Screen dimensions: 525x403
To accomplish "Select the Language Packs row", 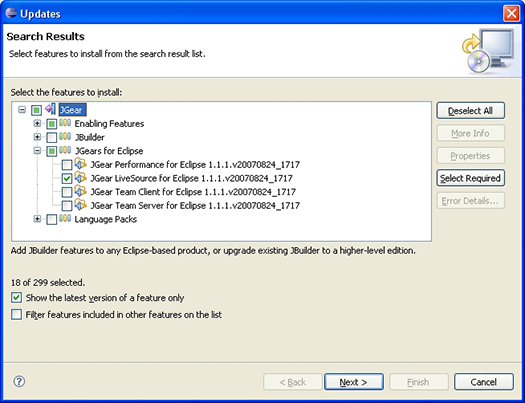I will (x=105, y=219).
